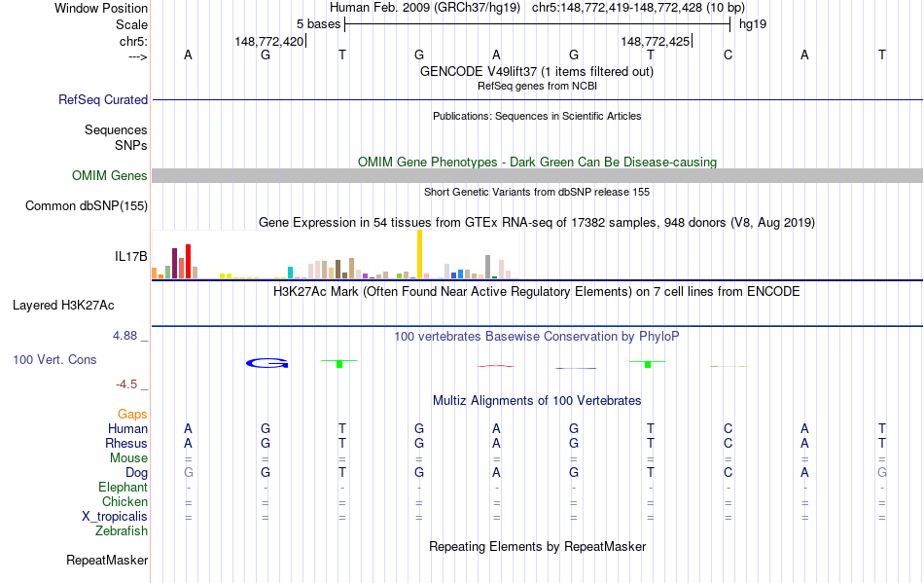The height and width of the screenshot is (583, 924).
Task: Click the Short Genetic Variants dbSNP title
Action: [x=537, y=192]
